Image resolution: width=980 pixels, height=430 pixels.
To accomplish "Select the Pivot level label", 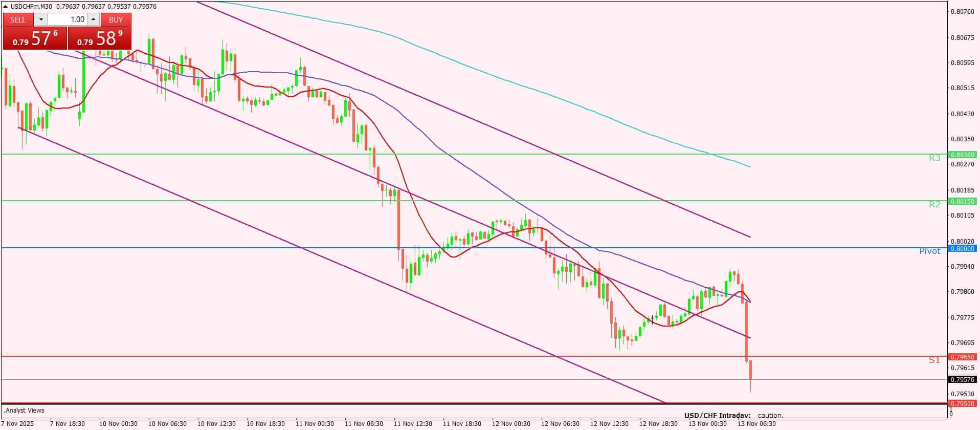I will pyautogui.click(x=930, y=251).
